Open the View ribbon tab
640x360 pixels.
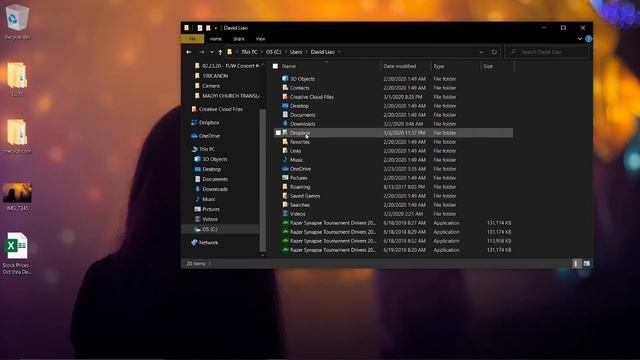260,39
